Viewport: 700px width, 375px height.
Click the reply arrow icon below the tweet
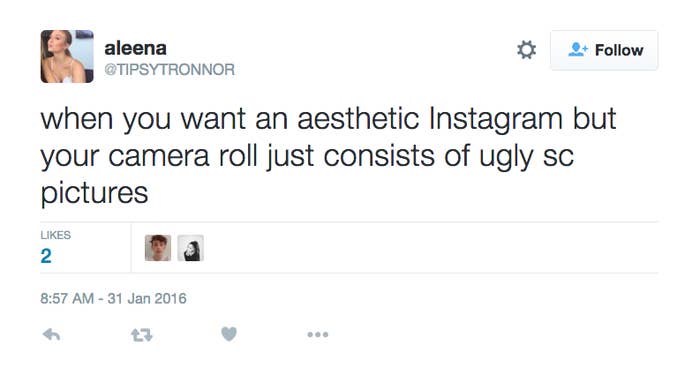(x=51, y=334)
